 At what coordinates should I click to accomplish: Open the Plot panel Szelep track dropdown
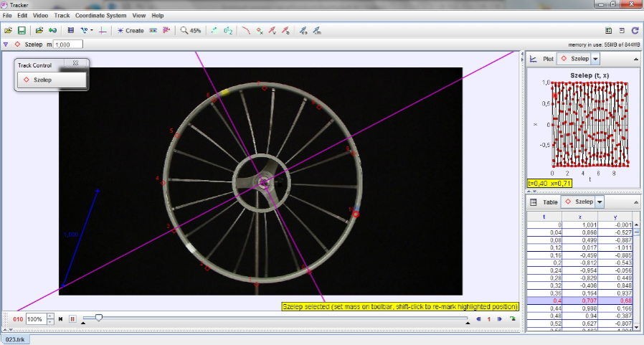pos(595,59)
